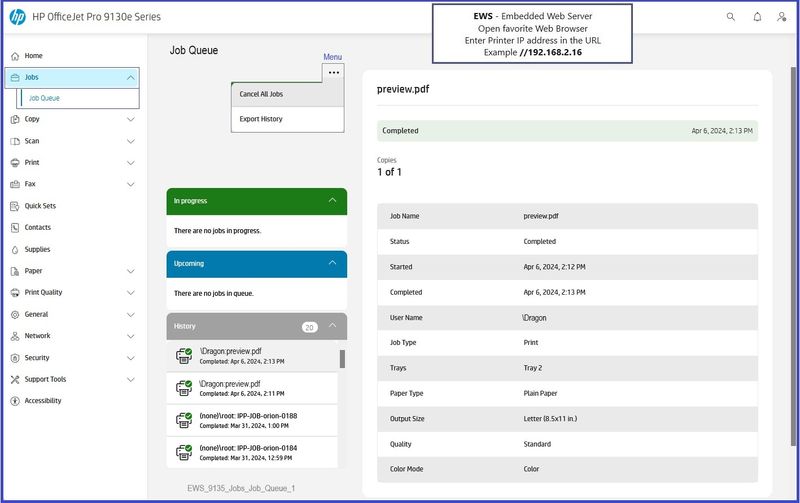Collapse the History panel chevron
The width and height of the screenshot is (800, 503).
[333, 325]
